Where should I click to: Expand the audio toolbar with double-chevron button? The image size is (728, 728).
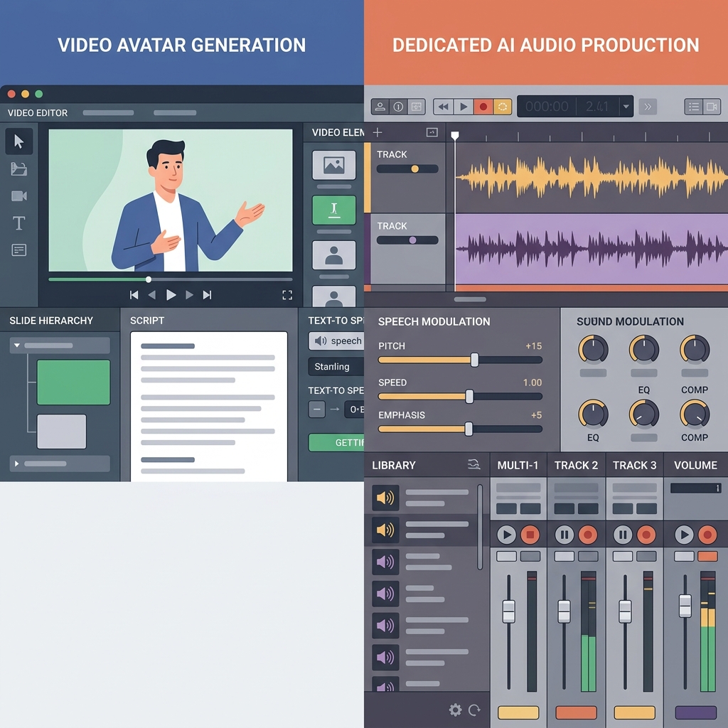648,107
